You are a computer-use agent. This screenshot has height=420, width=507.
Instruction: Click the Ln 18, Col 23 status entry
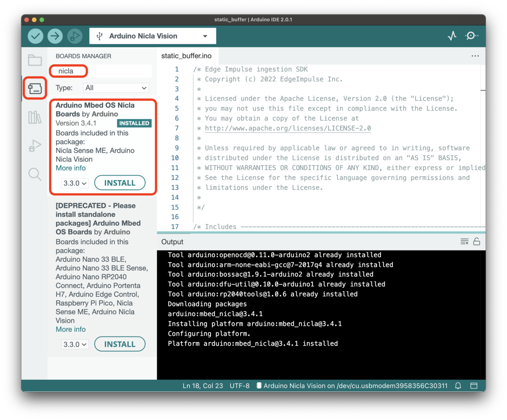coord(203,386)
